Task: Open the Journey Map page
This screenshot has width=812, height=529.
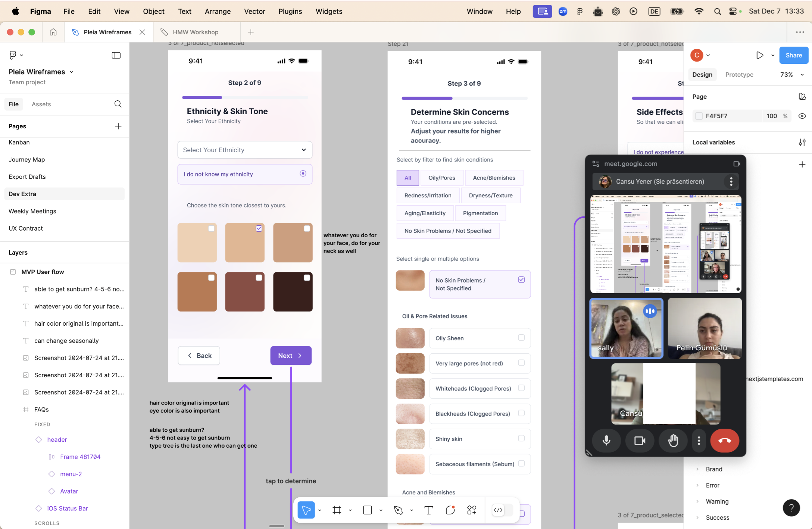Action: coord(26,160)
